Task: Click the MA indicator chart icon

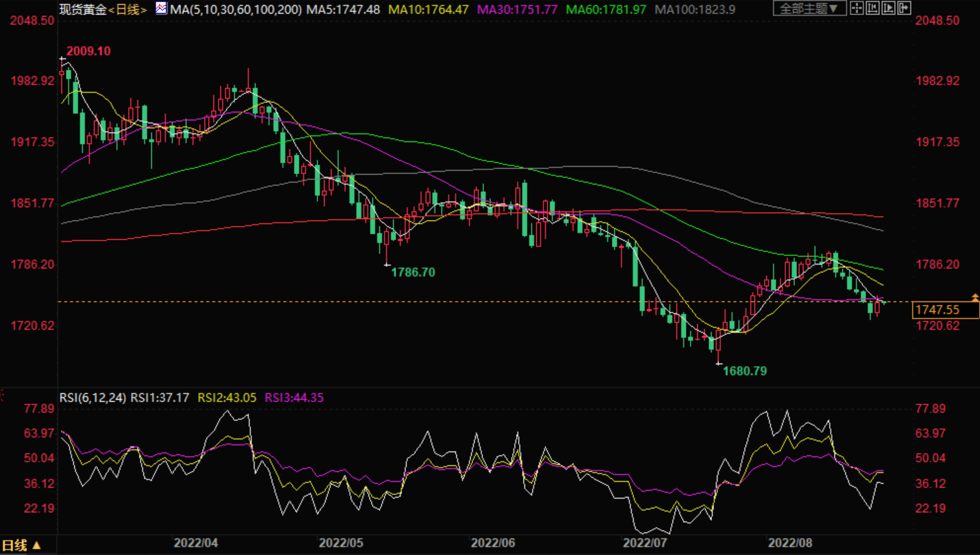Action: point(161,9)
